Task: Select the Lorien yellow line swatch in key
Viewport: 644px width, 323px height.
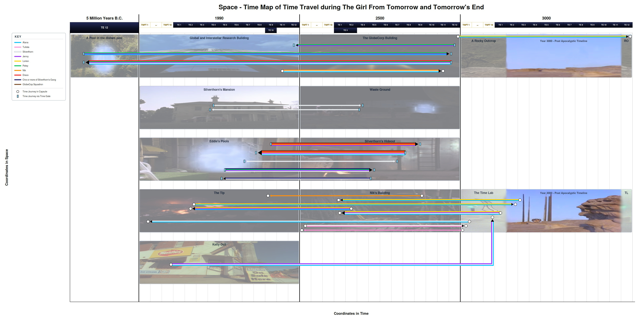Action: 18,61
